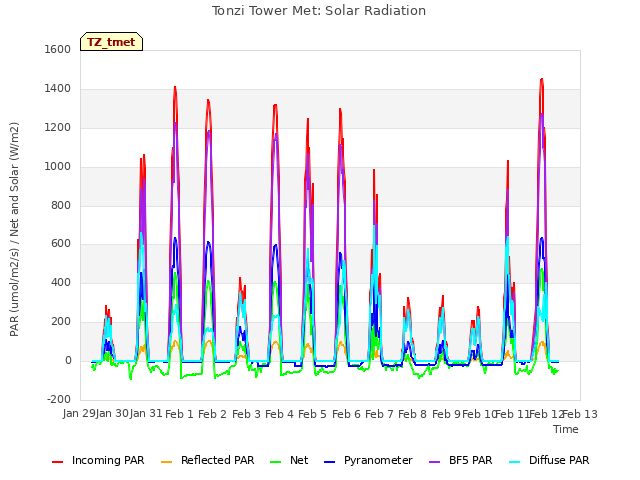The image size is (640, 480).
Task: Click the Time x-axis label
Action: (x=566, y=429)
